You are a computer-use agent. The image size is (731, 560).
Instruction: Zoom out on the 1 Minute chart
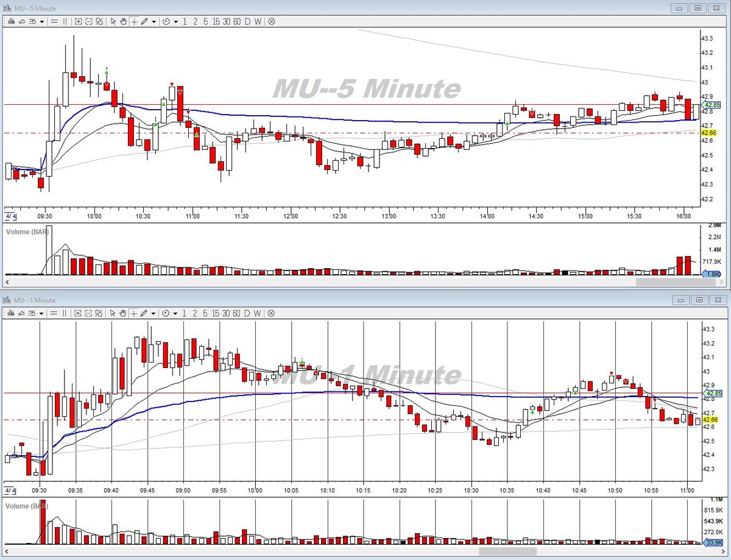[x=89, y=313]
